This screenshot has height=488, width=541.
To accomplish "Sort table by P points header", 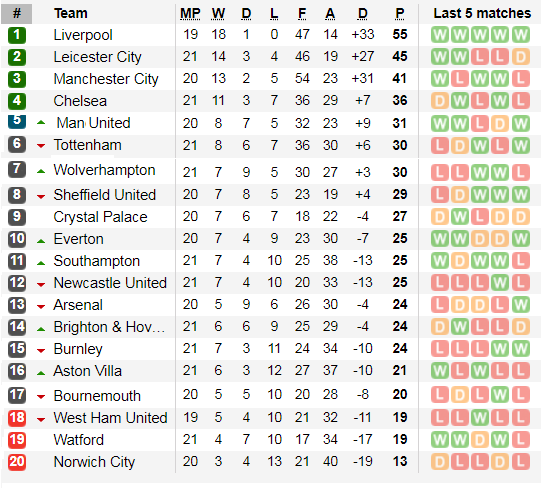I will pyautogui.click(x=400, y=13).
